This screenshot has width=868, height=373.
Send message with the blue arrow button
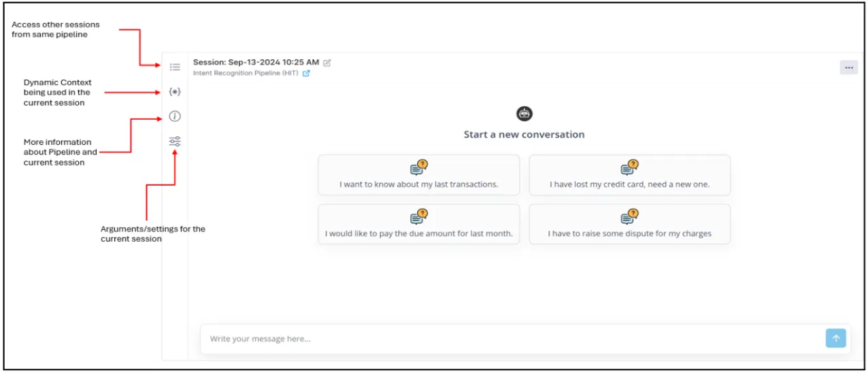(x=835, y=338)
